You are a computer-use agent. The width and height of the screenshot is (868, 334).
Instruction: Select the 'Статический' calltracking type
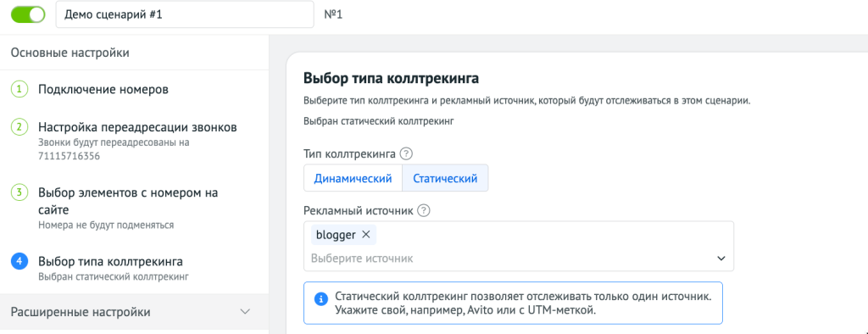point(445,178)
